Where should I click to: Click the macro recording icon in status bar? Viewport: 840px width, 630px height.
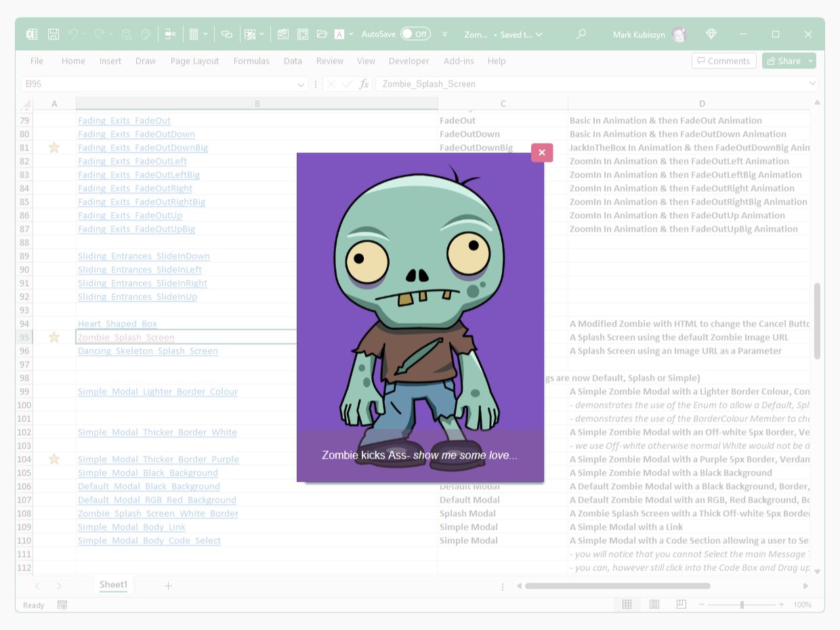coord(62,605)
